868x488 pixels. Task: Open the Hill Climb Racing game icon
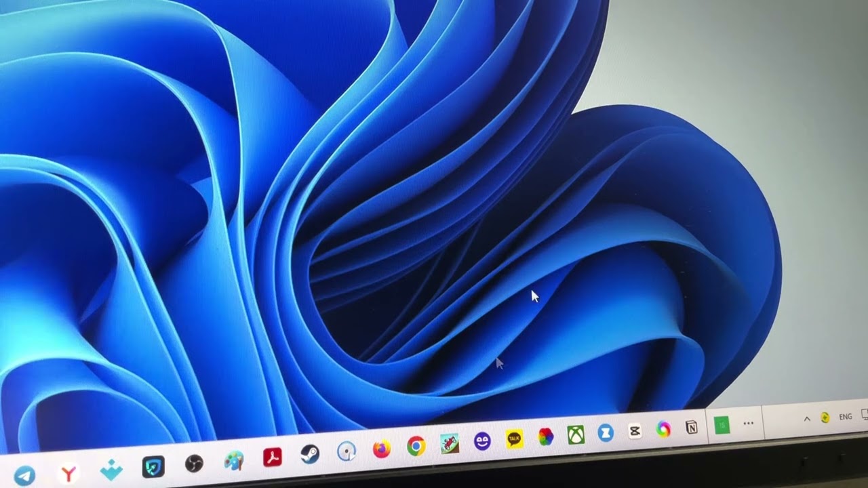click(450, 443)
